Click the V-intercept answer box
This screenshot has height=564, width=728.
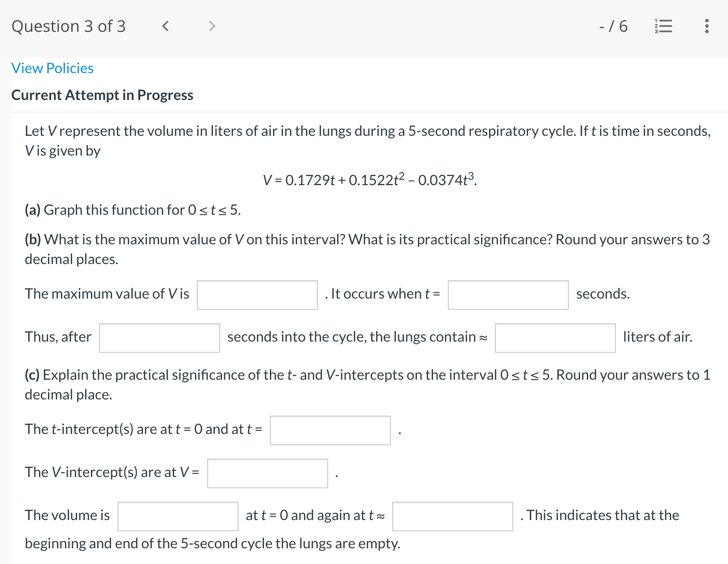[x=267, y=473]
